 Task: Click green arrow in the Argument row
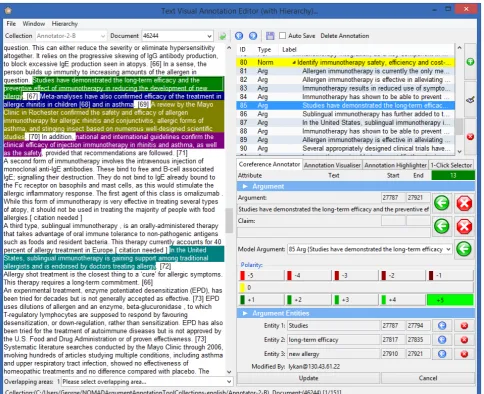pos(442,203)
